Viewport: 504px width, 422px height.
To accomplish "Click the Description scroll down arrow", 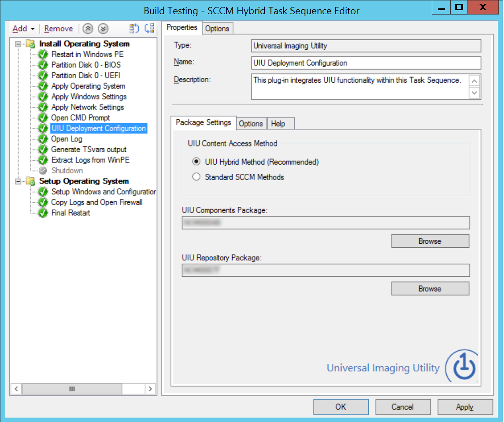I will 474,93.
